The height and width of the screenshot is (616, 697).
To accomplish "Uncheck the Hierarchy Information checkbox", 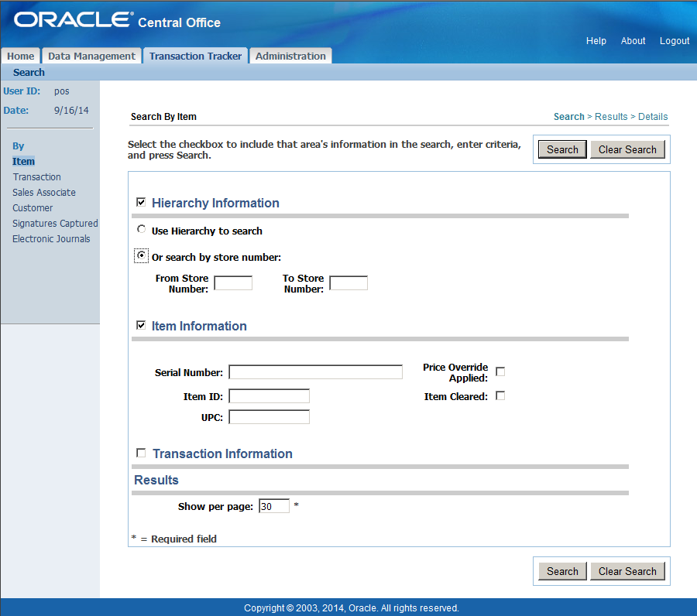I will (141, 202).
